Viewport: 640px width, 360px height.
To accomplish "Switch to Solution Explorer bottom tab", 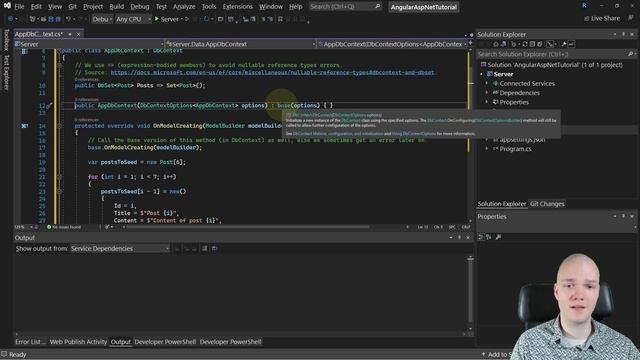I will pos(502,204).
